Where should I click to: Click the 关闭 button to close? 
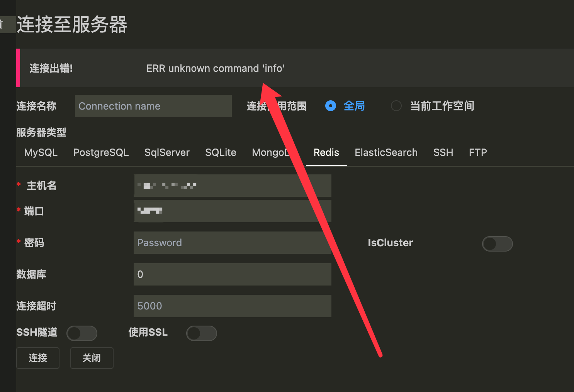(92, 358)
